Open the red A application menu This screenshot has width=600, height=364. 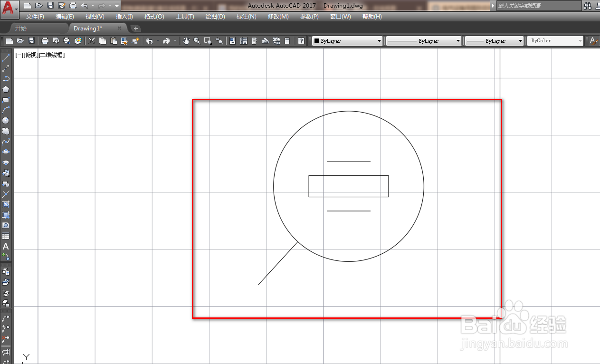click(10, 9)
